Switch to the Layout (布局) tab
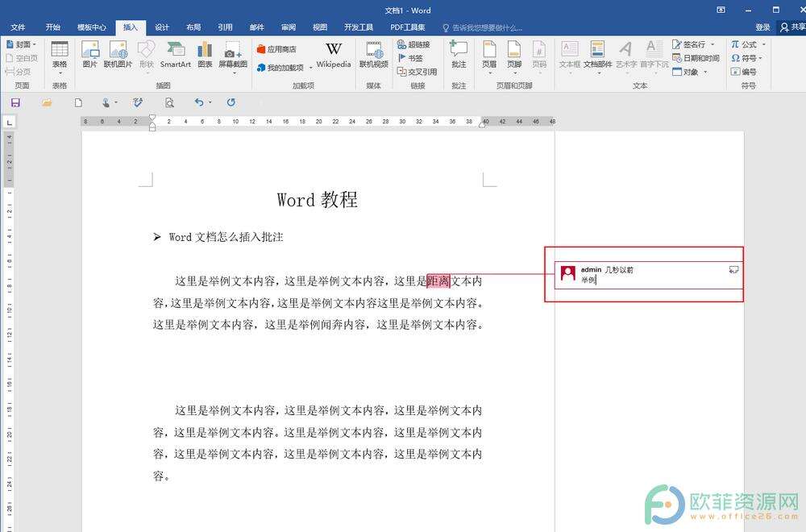Viewport: 806px width, 532px height. [193, 27]
